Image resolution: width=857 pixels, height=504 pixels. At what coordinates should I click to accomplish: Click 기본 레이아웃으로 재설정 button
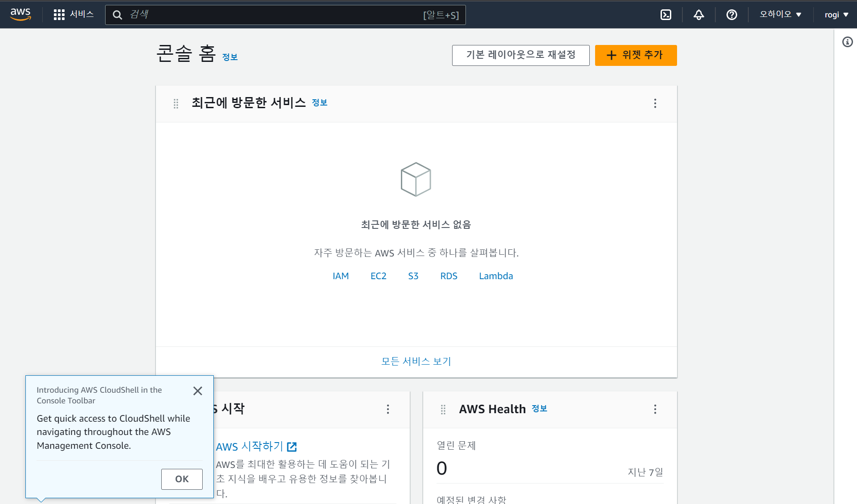520,55
